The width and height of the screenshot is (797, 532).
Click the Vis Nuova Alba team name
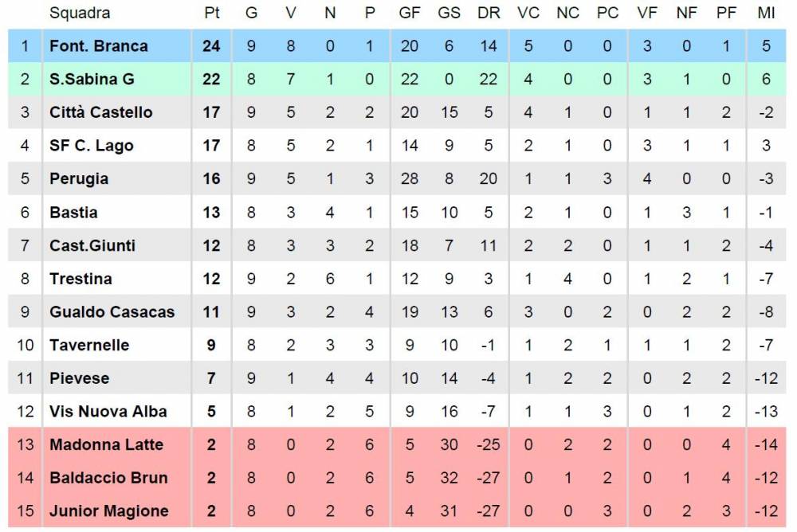[108, 411]
